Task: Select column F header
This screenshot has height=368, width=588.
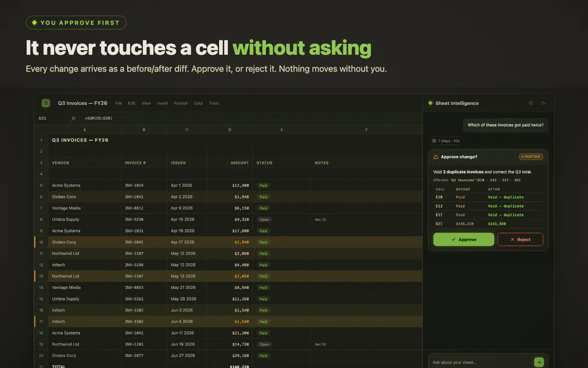Action: [367, 130]
